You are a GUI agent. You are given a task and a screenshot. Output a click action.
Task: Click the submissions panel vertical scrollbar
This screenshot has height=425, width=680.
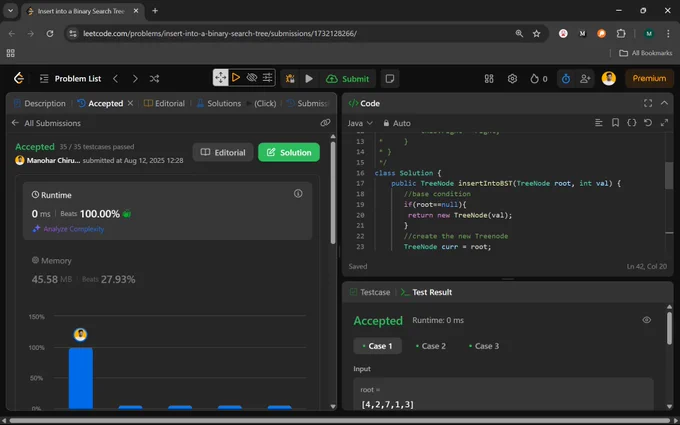(x=333, y=193)
